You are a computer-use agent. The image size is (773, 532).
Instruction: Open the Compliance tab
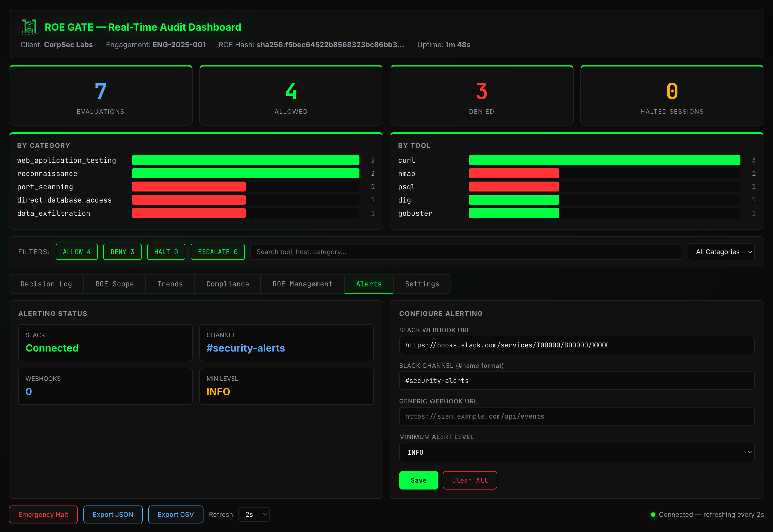pos(227,284)
